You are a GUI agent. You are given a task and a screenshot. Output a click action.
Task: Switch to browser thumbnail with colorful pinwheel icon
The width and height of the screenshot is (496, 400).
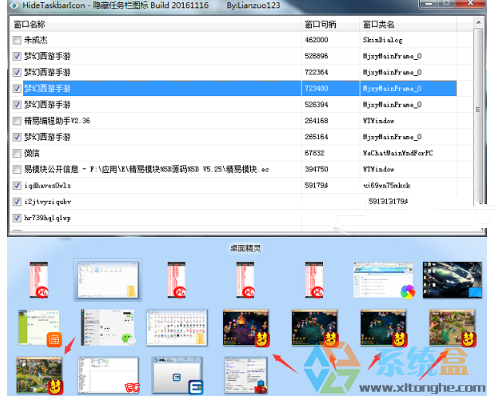pos(383,280)
